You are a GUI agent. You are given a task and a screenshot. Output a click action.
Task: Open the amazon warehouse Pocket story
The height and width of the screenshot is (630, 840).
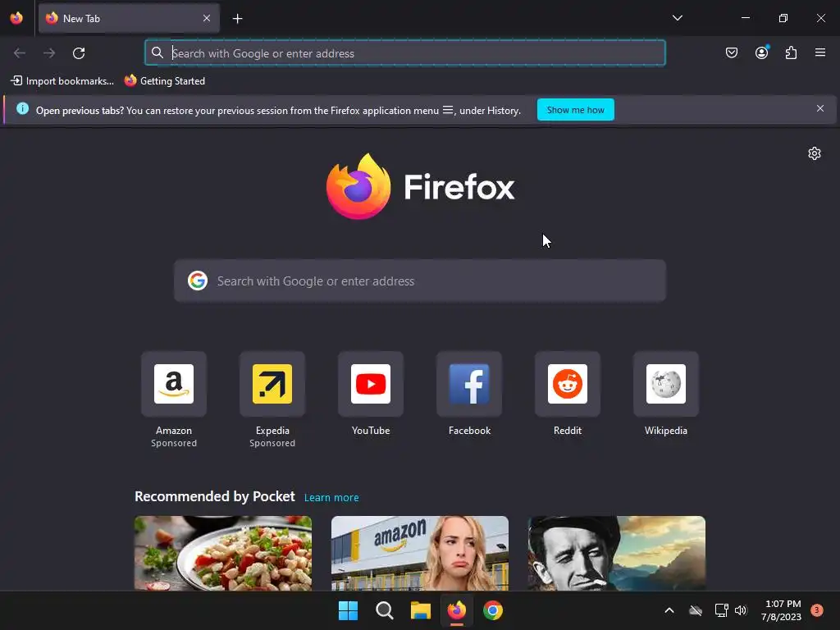[x=420, y=553]
